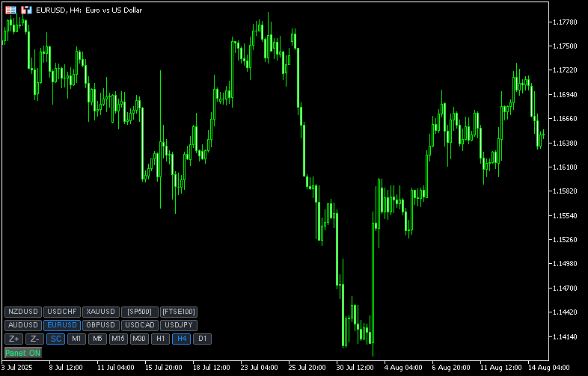Viewport: 588px width, 376px height.
Task: Toggle the SC button
Action: pos(56,339)
